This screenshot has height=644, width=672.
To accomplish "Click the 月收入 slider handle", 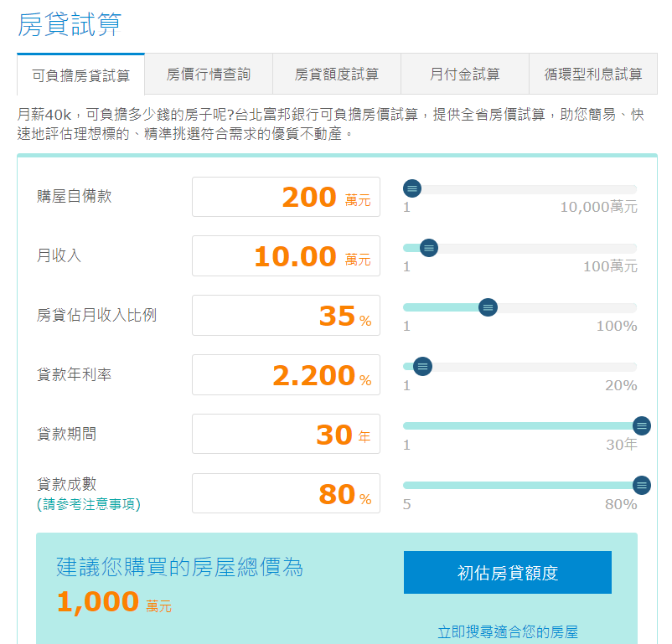I will tap(429, 248).
